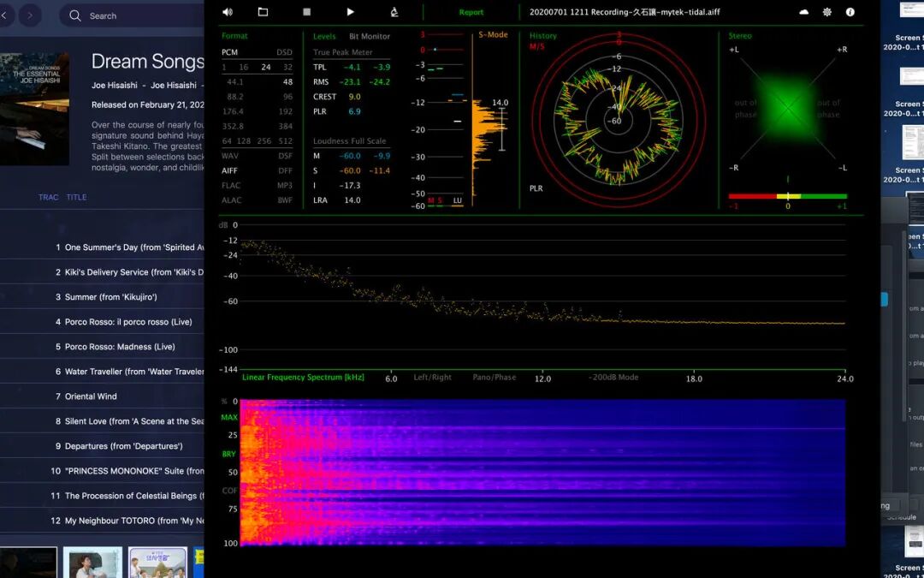
Task: Click the speaker volume icon
Action: (227, 12)
